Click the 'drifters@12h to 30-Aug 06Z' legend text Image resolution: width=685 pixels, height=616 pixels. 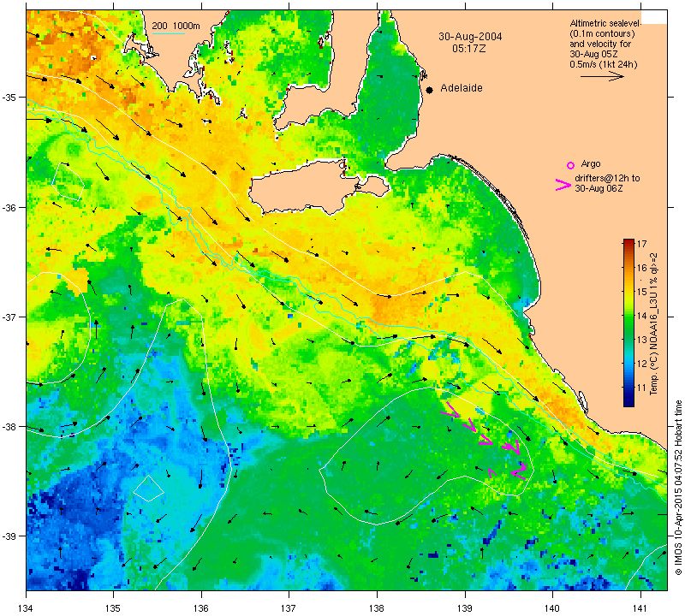(x=607, y=183)
